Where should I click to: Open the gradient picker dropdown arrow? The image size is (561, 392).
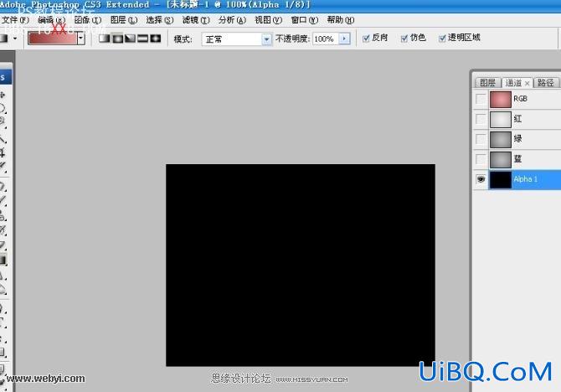pos(81,38)
